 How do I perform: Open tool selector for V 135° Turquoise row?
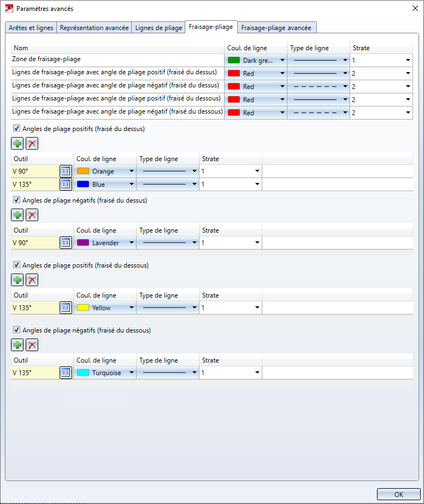(66, 373)
